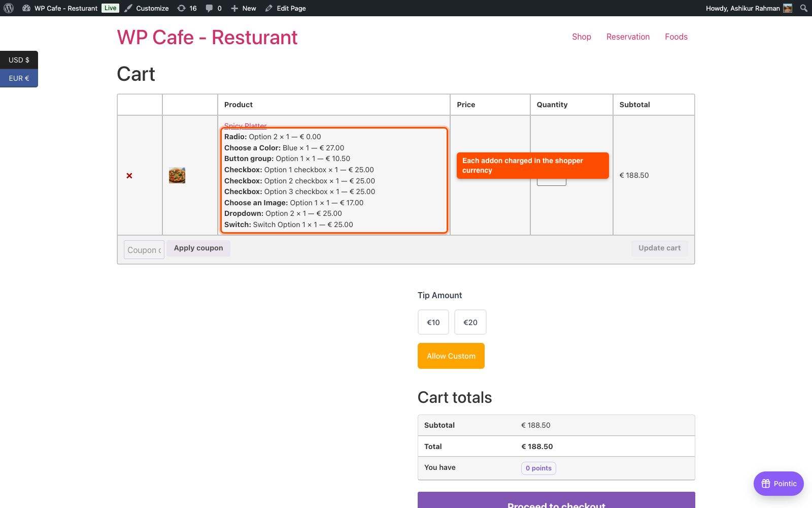Open the Pointic rewards widget
Image resolution: width=812 pixels, height=508 pixels.
pyautogui.click(x=779, y=484)
